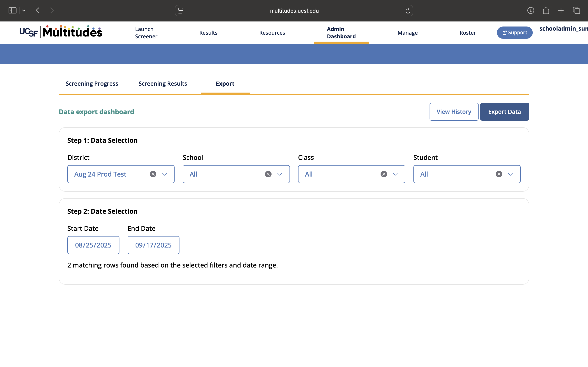
Task: Show the tab overview icon
Action: pyautogui.click(x=576, y=10)
